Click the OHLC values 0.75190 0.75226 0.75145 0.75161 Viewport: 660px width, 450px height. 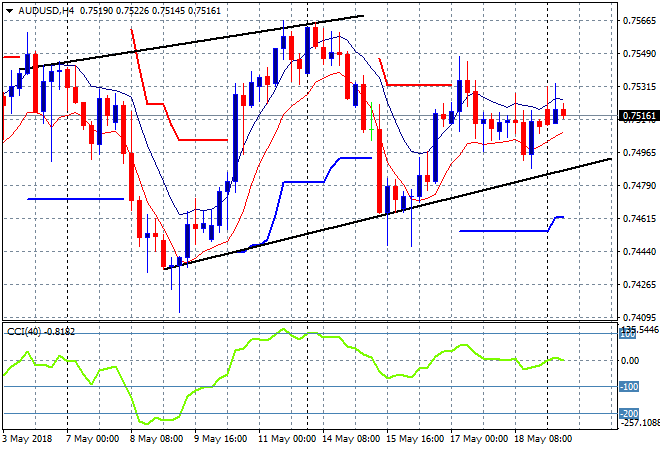(x=150, y=11)
